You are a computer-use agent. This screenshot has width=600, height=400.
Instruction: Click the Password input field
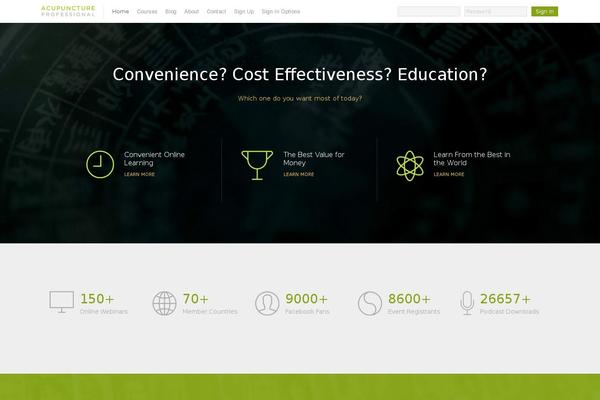click(496, 11)
